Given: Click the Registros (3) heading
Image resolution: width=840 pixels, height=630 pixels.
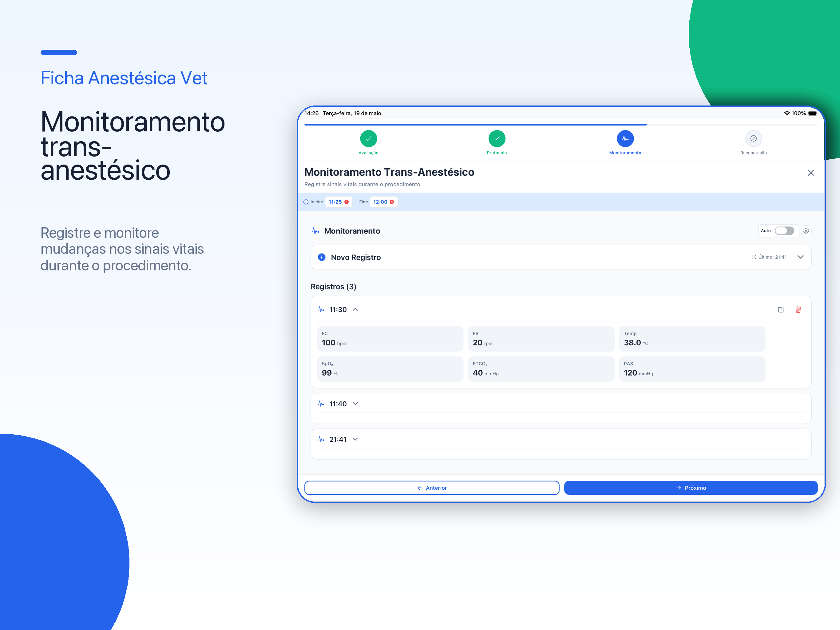Looking at the screenshot, I should coord(333,286).
